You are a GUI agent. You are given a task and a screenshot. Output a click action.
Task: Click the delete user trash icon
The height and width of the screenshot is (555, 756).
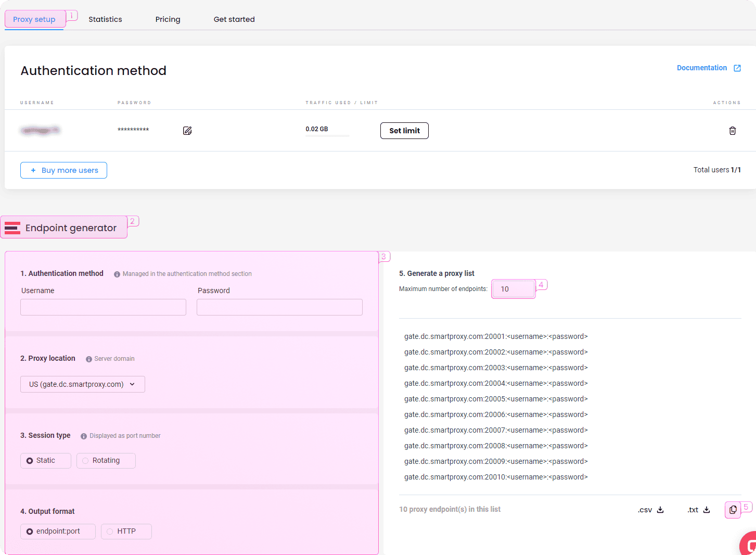pos(733,131)
